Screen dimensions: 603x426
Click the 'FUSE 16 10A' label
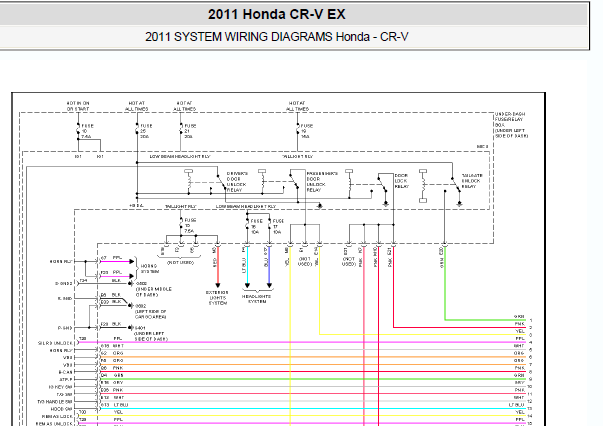[x=257, y=226]
